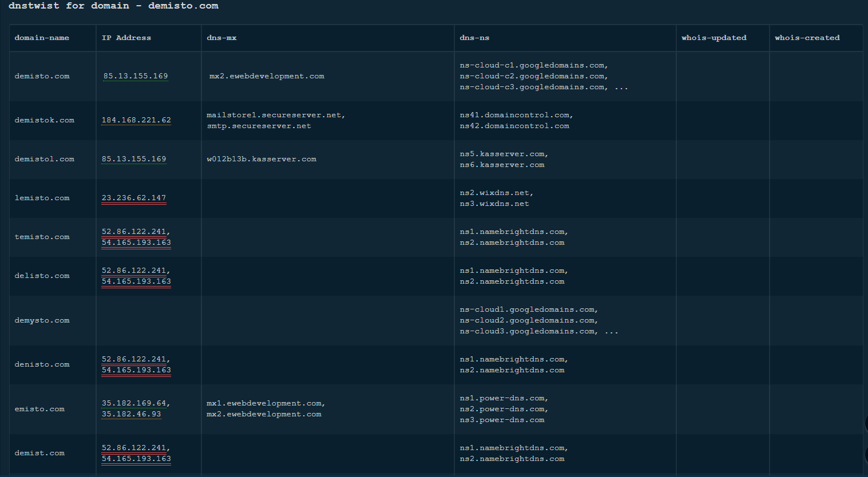Screen dimensions: 868x477
Task: Click the dns-mx column header
Action: (221, 38)
